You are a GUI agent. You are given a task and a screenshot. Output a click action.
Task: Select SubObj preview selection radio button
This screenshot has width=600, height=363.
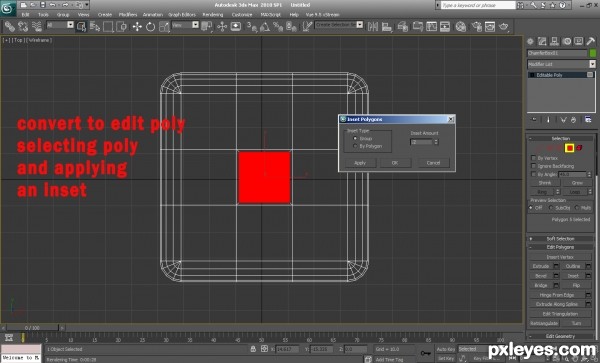click(x=551, y=208)
